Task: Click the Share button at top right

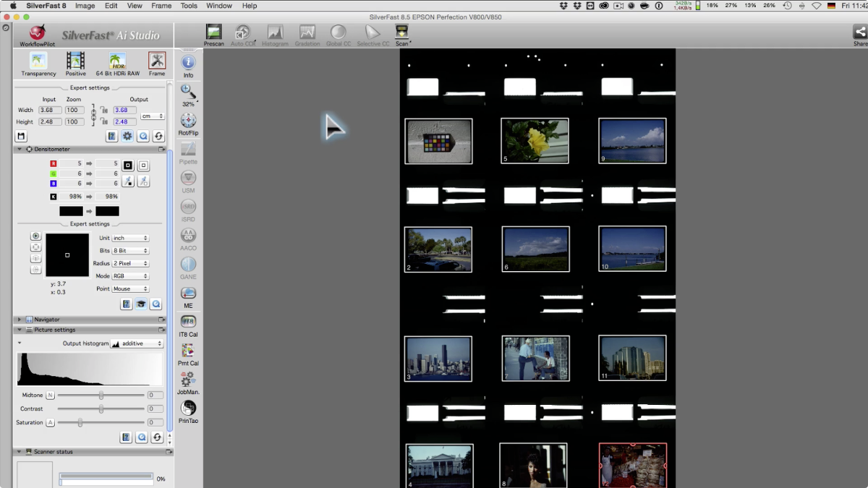Action: pos(859,34)
